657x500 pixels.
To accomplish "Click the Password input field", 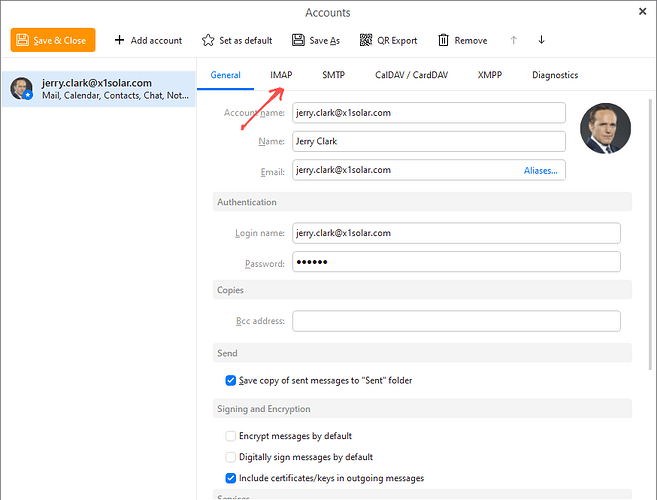I will tap(456, 262).
